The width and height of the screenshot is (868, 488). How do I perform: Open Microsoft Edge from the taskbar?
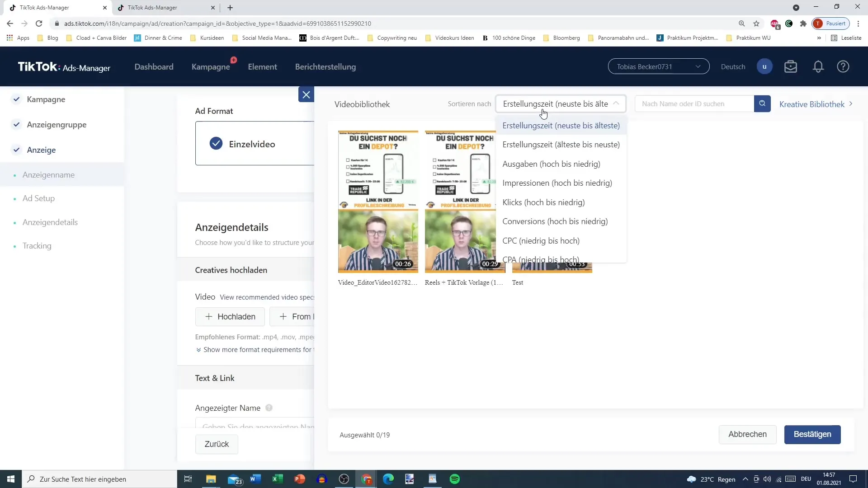pyautogui.click(x=388, y=479)
